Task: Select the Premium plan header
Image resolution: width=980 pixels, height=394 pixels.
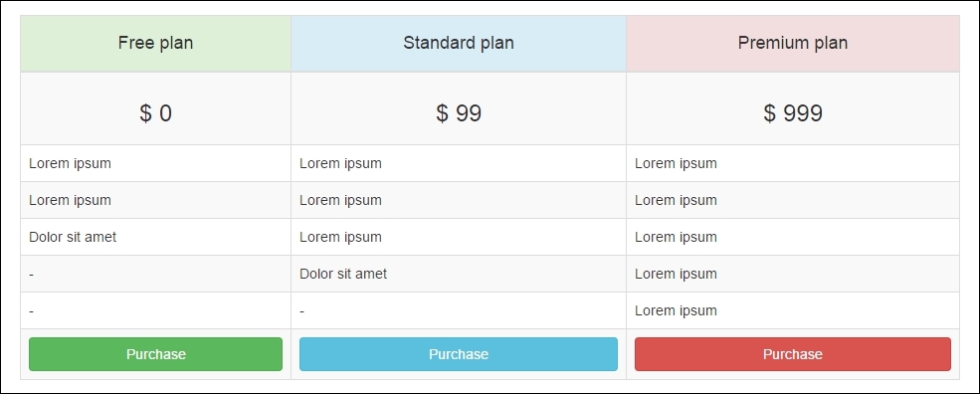Action: click(793, 43)
